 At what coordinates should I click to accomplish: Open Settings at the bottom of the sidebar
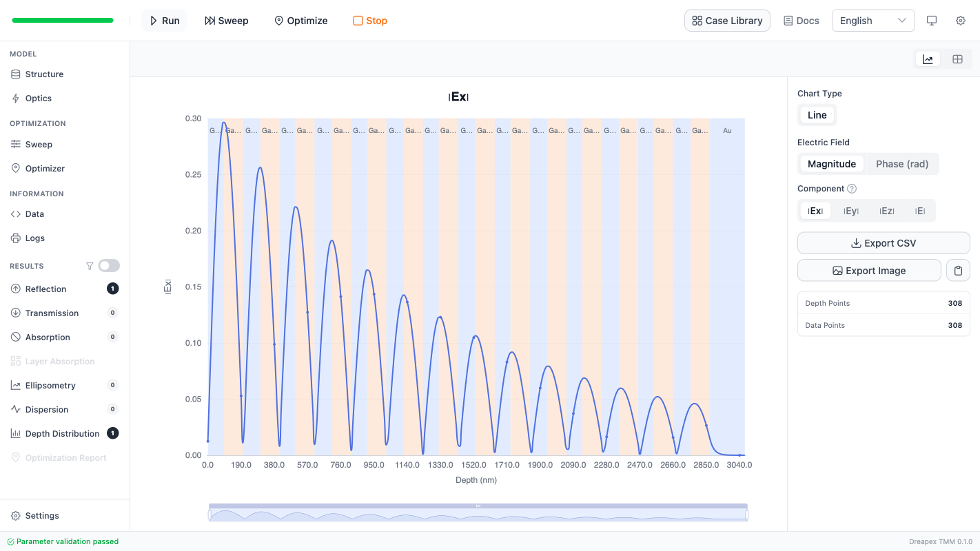42,515
